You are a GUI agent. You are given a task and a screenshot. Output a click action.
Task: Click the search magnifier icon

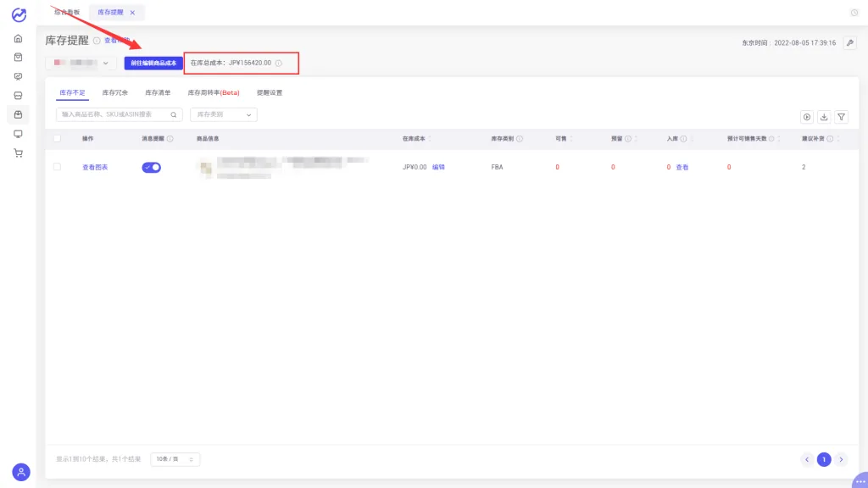pyautogui.click(x=173, y=114)
